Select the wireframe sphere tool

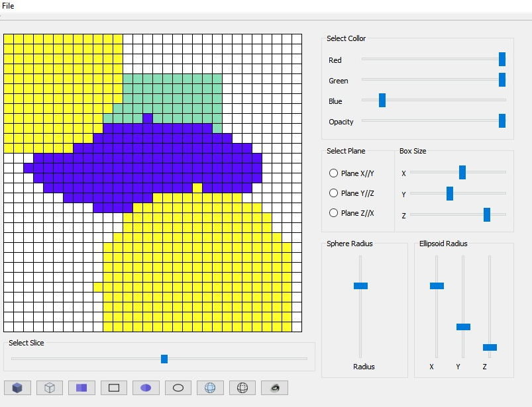coord(242,388)
